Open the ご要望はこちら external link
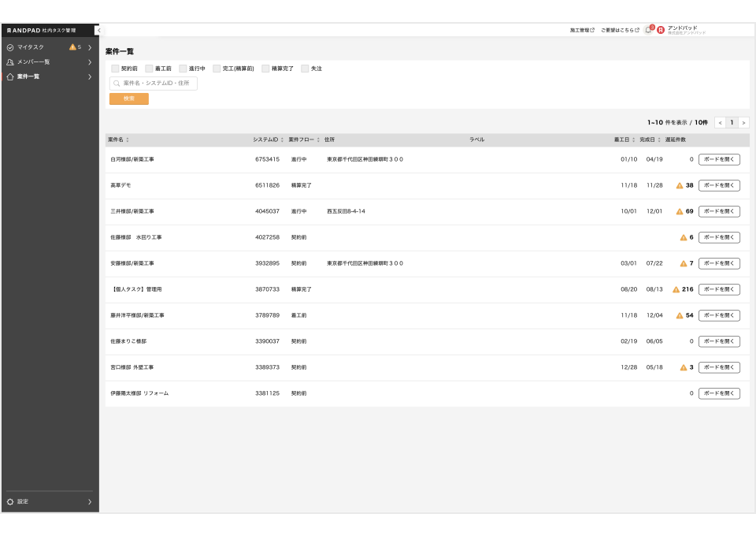This screenshot has height=536, width=756. pyautogui.click(x=620, y=31)
